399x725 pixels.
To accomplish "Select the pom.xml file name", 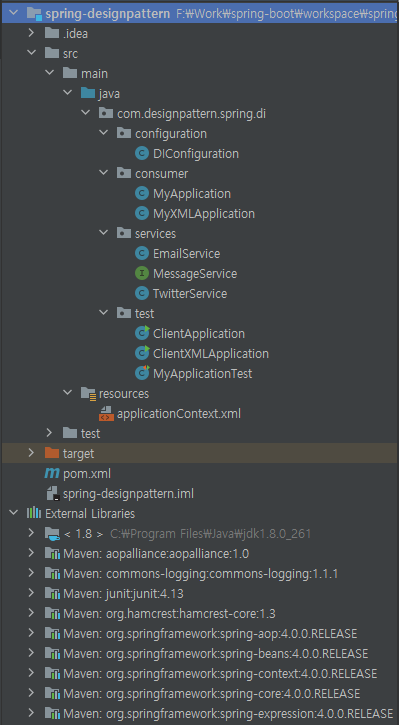I will coord(86,473).
